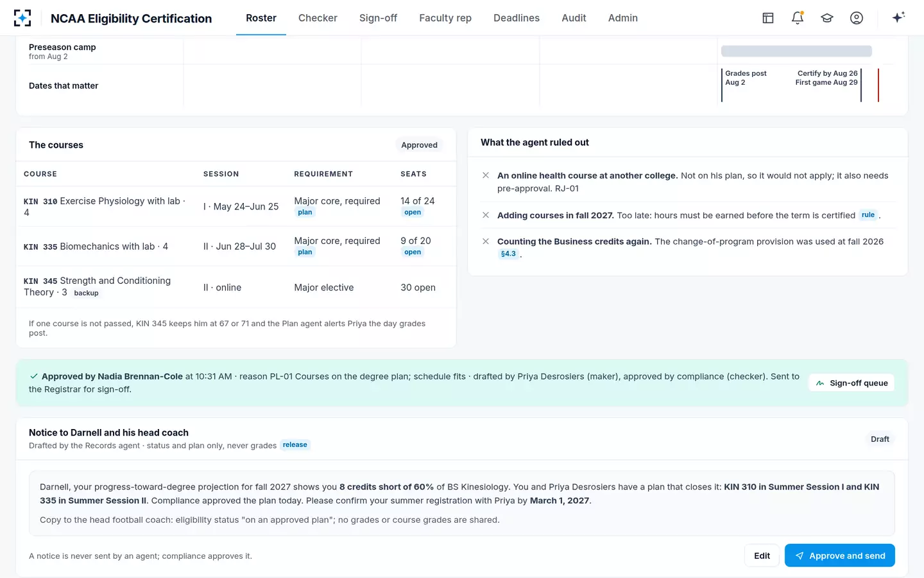Click the X beside online health course
Viewport: 924px width, 578px height.
click(486, 175)
